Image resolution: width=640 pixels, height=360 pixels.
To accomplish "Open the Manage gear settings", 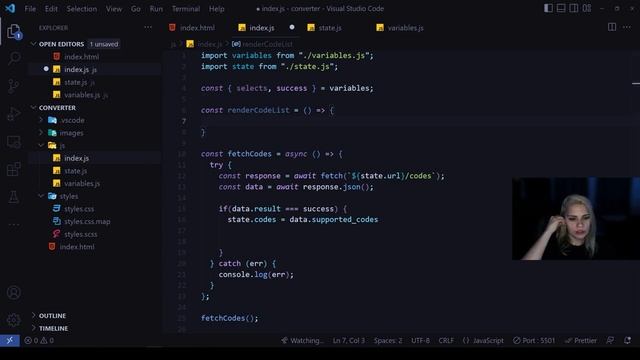I will tap(13, 320).
